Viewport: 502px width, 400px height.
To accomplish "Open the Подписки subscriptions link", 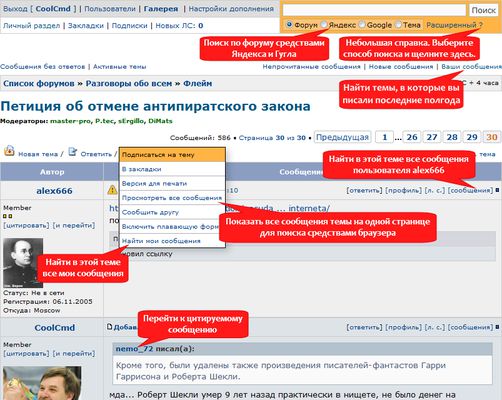I will (x=129, y=25).
